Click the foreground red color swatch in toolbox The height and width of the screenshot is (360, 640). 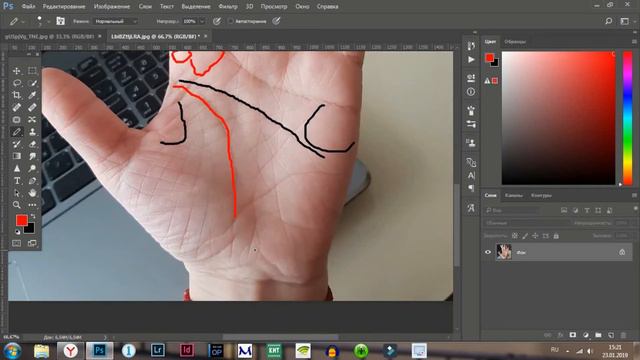tap(21, 220)
